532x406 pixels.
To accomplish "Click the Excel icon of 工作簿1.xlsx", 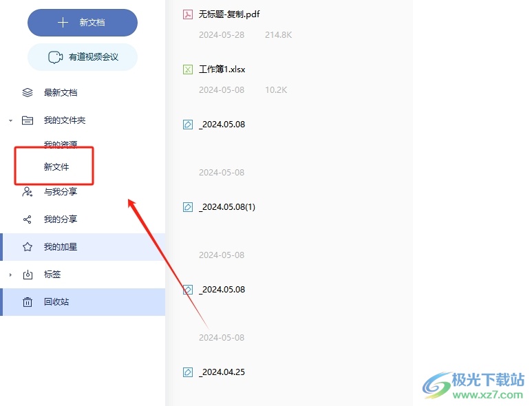I will coord(188,70).
